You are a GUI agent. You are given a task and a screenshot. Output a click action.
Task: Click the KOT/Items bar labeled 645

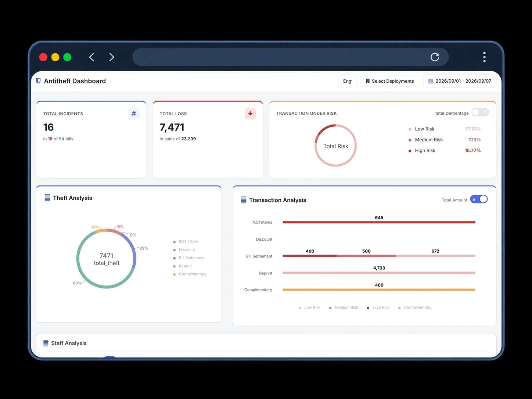tap(379, 222)
